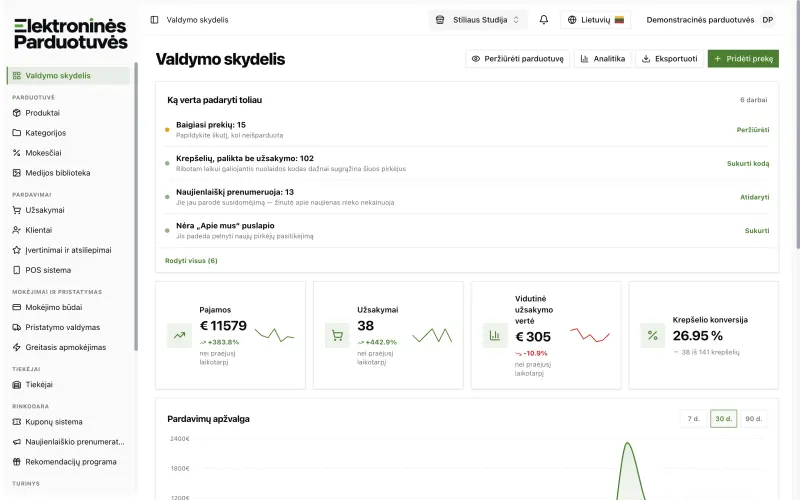Image resolution: width=800 pixels, height=500 pixels.
Task: Click Sukurti kodą link for abandoned carts
Action: point(748,163)
